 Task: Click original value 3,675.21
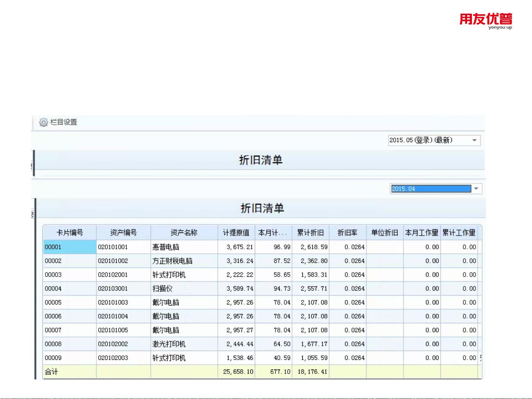240,247
